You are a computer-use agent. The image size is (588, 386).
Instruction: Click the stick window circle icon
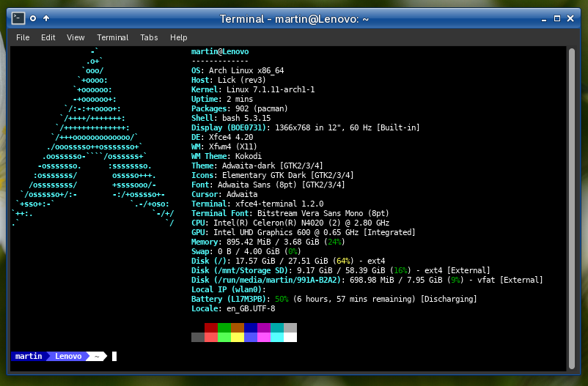point(33,18)
